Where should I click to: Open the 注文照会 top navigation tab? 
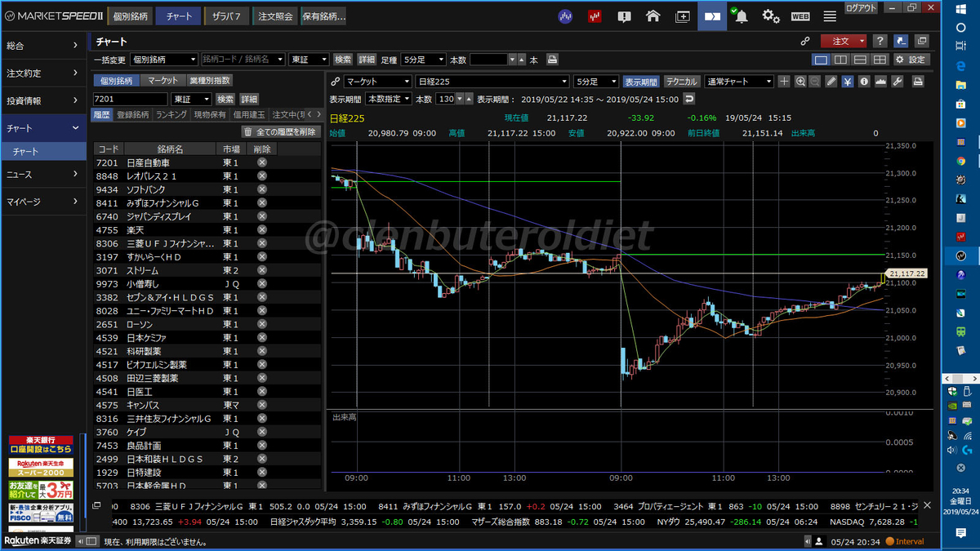[x=274, y=16]
